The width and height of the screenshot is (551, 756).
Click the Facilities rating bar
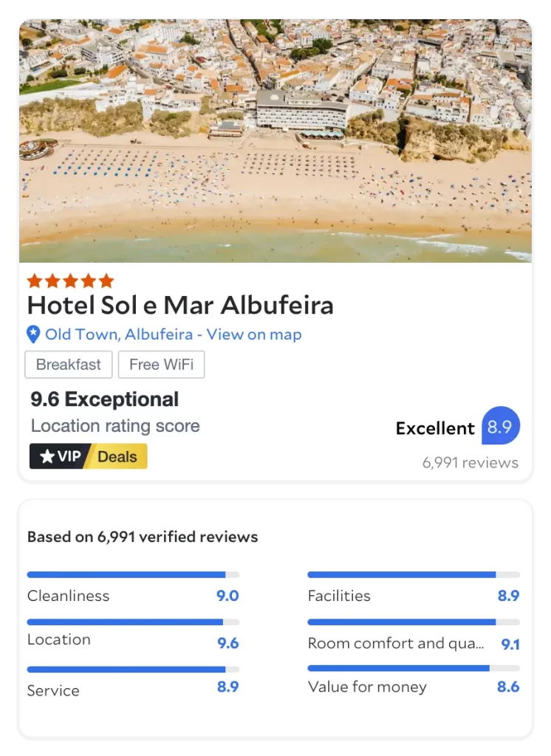coord(414,574)
